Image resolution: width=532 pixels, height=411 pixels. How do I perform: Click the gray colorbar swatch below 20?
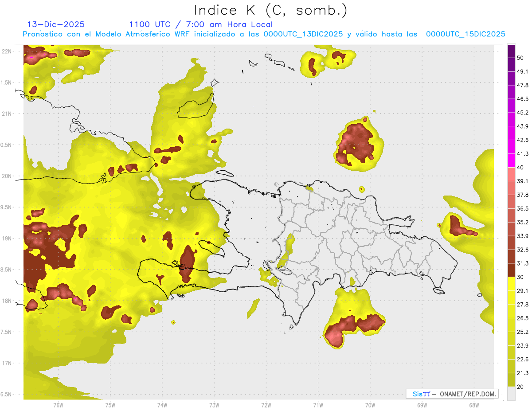(x=511, y=393)
